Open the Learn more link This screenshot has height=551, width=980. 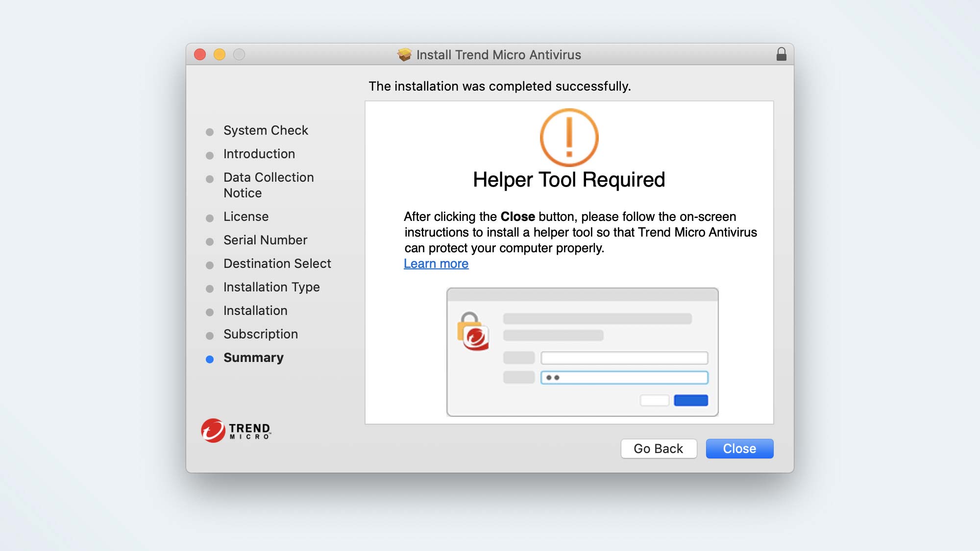(x=436, y=264)
